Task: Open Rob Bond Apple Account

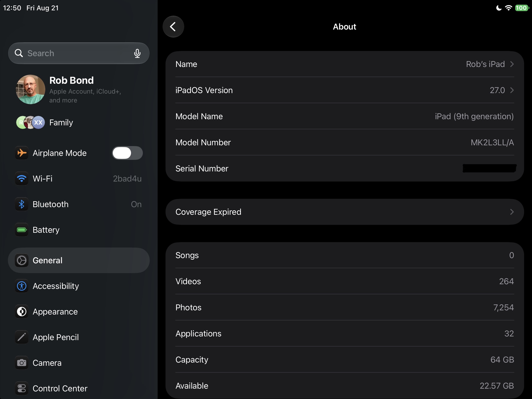Action: (79, 89)
